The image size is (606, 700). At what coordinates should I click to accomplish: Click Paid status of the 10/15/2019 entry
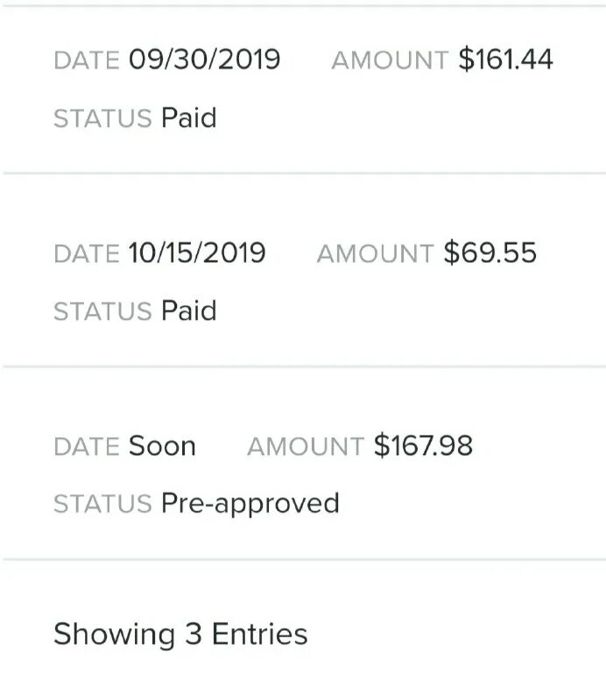click(188, 311)
